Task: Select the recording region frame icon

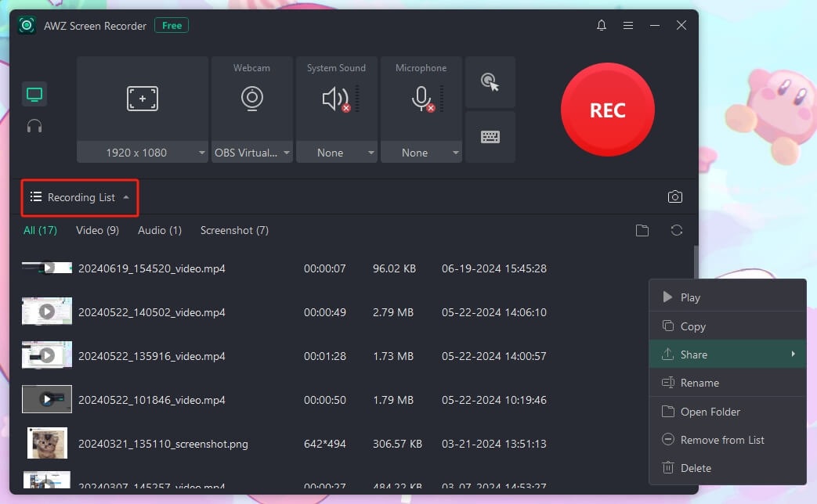Action: (x=143, y=99)
